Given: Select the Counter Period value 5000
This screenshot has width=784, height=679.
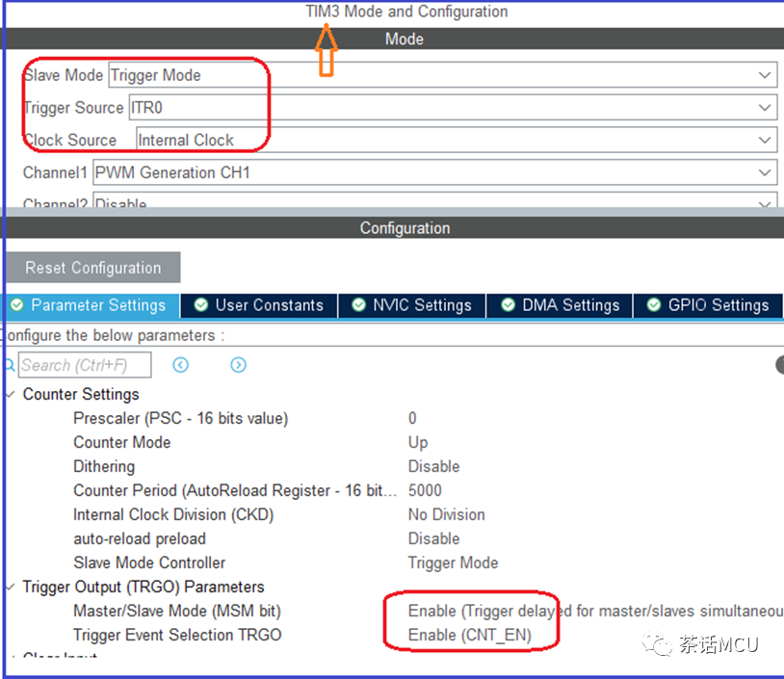Looking at the screenshot, I should (425, 490).
